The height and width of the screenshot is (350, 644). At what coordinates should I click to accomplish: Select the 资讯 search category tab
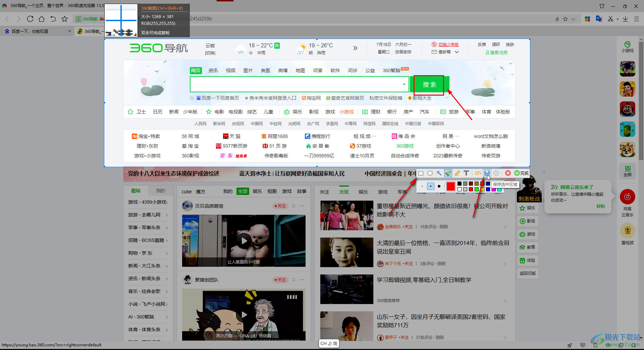tap(213, 70)
